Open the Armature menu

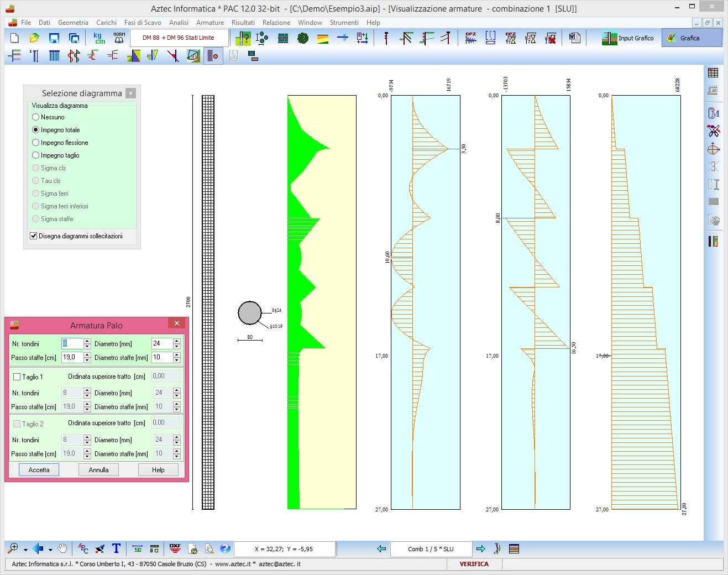click(210, 23)
